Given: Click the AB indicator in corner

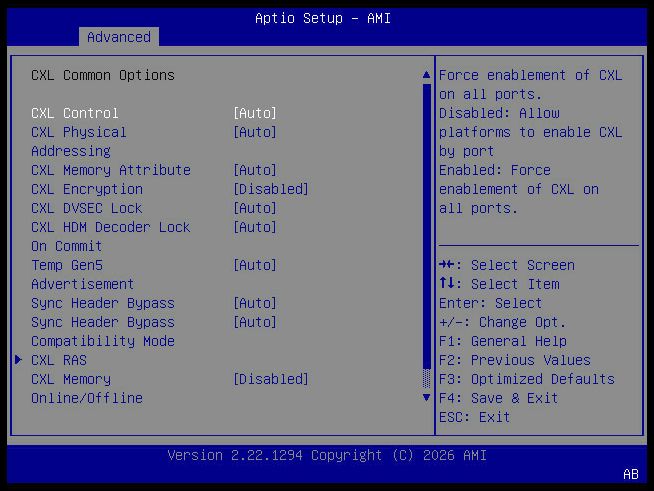Looking at the screenshot, I should coord(631,474).
